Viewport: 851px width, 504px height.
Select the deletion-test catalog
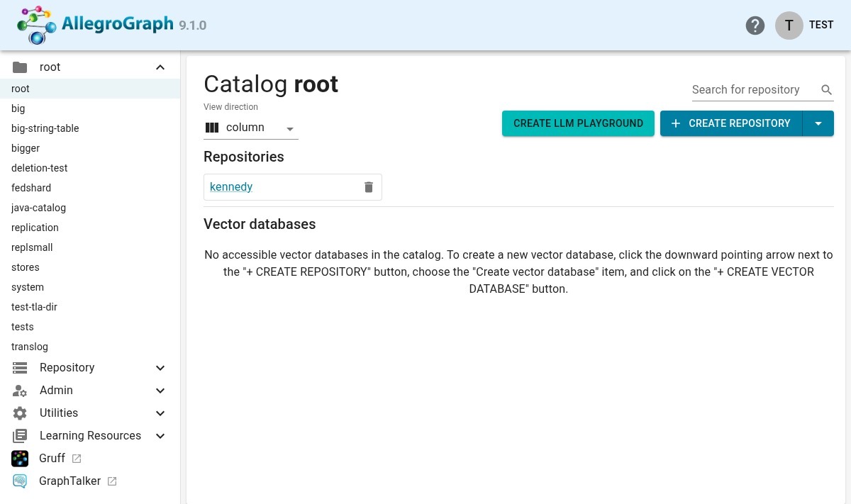point(90,168)
